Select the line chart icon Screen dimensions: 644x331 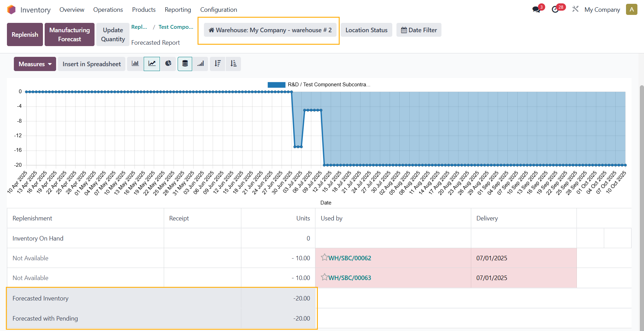[x=152, y=64]
